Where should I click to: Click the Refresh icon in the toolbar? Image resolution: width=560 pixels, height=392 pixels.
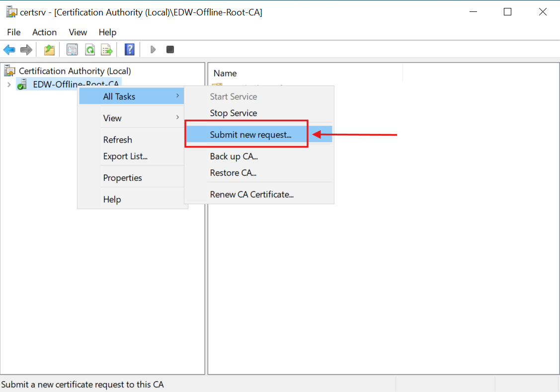click(x=90, y=49)
